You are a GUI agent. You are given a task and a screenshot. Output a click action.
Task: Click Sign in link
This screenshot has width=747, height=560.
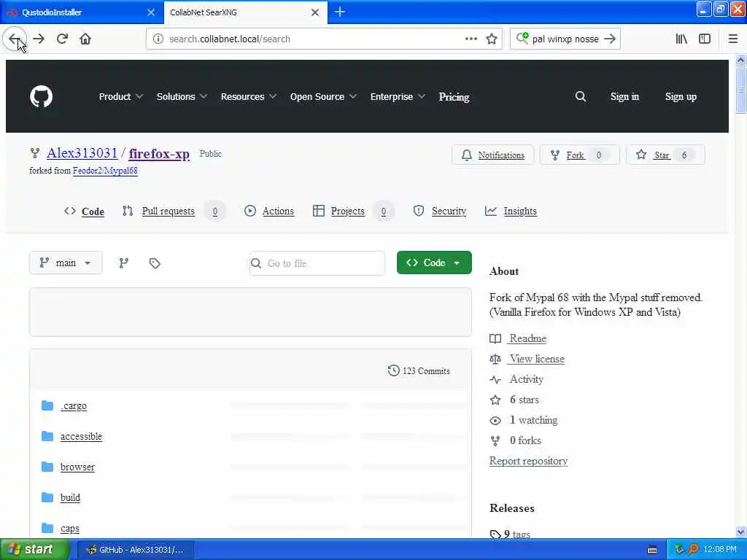tap(624, 97)
